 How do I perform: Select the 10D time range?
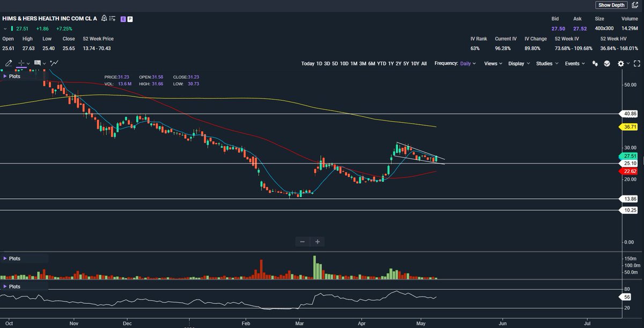click(343, 63)
